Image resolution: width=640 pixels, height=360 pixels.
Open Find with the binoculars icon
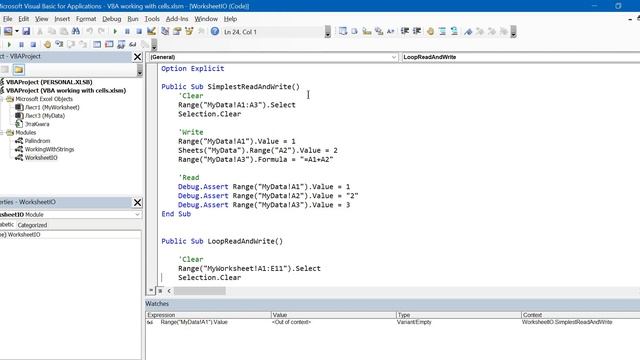click(x=76, y=31)
